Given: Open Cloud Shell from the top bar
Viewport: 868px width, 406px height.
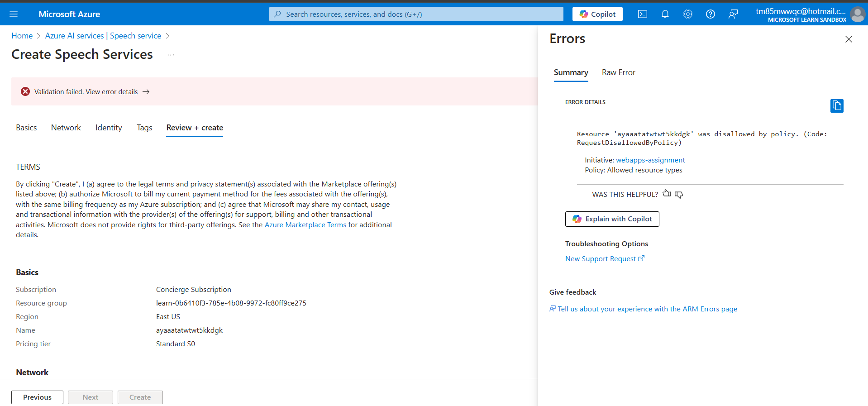Looking at the screenshot, I should coord(642,14).
